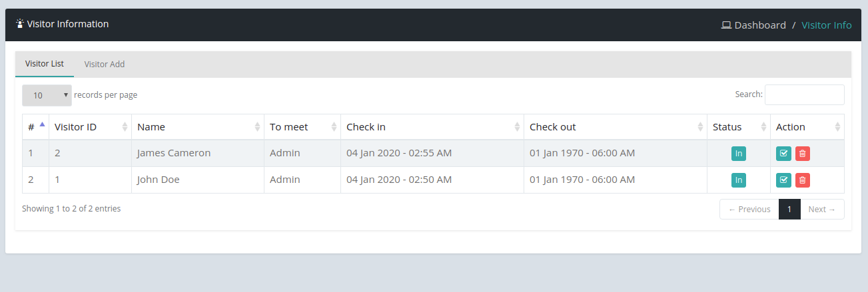868x292 pixels.
Task: Open the records per page dropdown
Action: tap(47, 95)
